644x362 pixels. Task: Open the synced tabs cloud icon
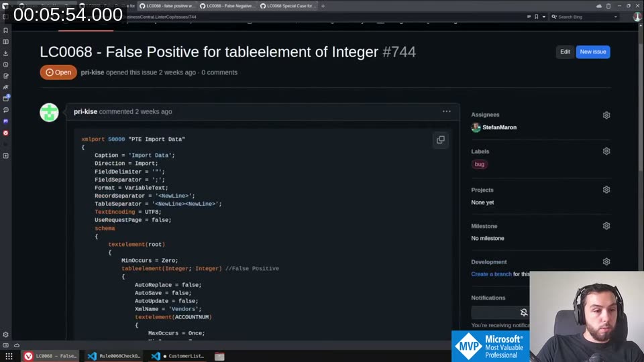pos(599,6)
